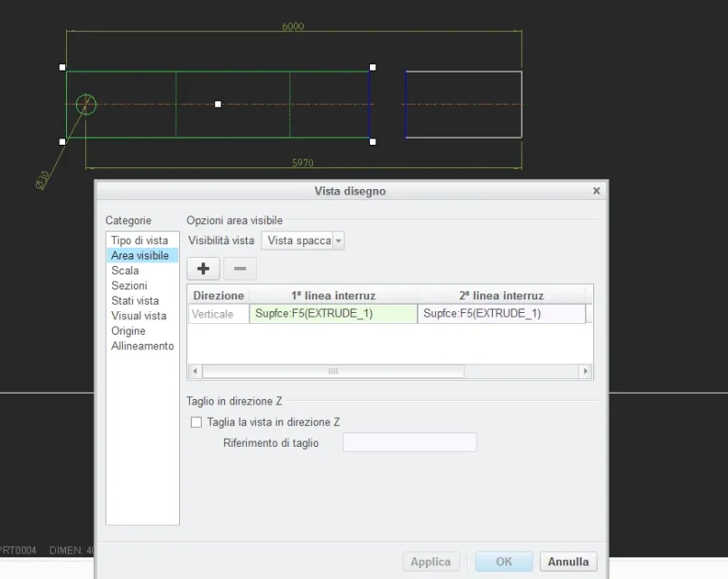Image resolution: width=728 pixels, height=579 pixels.
Task: Enable Taglia la vista in direzione Z
Action: click(196, 422)
